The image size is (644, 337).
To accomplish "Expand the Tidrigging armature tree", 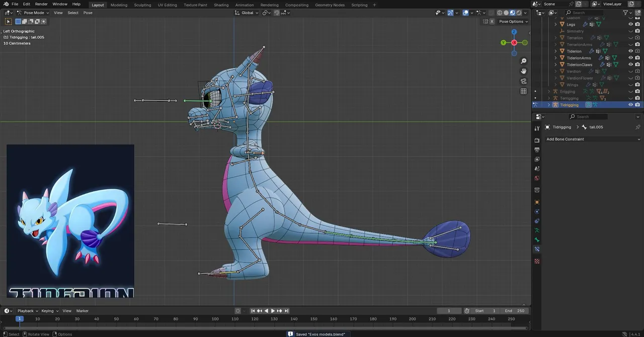I will (549, 105).
